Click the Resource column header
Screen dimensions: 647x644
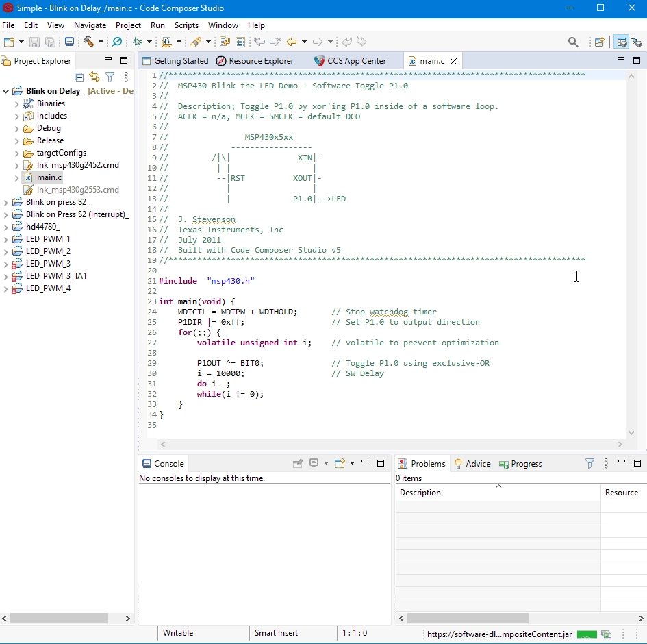[622, 493]
